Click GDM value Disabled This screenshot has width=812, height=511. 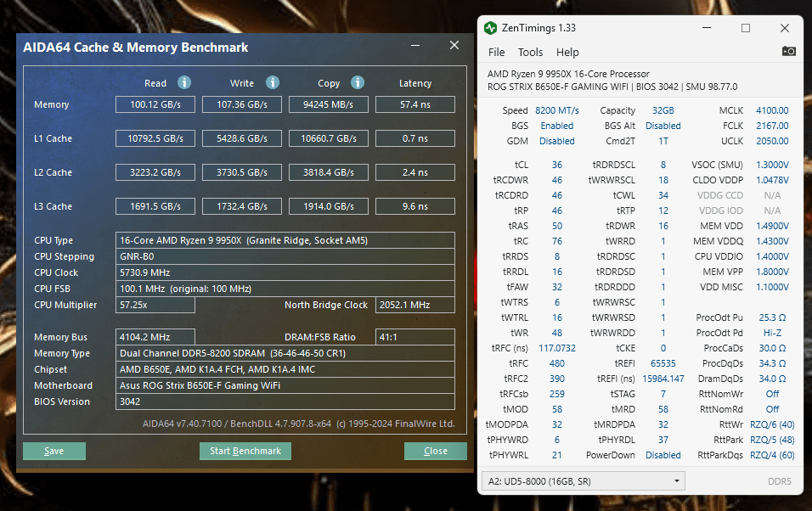556,141
